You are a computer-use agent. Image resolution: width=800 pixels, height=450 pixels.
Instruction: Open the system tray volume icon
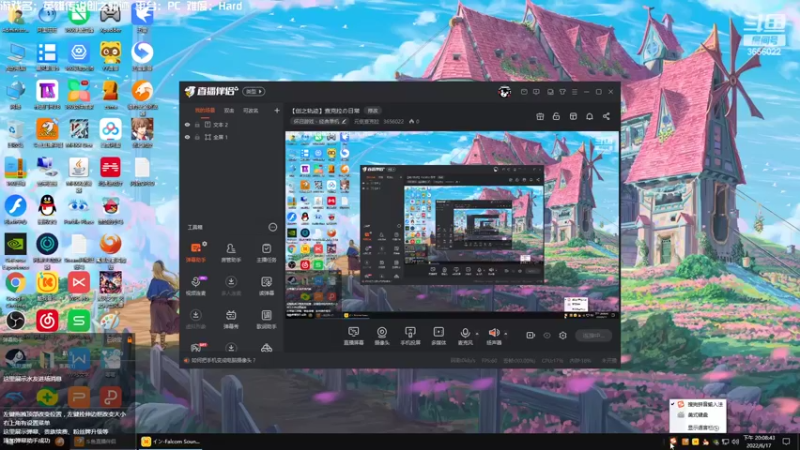click(735, 441)
